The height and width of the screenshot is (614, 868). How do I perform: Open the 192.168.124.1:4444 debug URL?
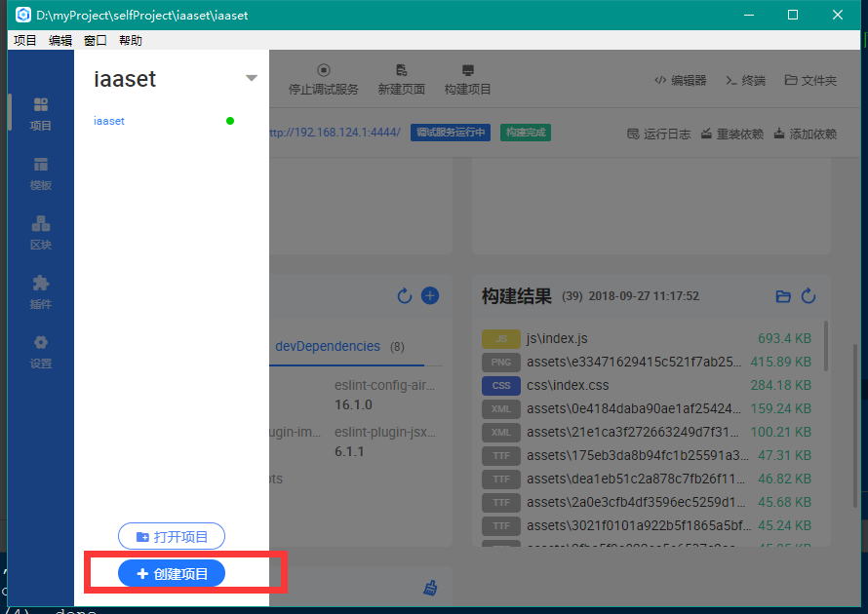coord(335,133)
